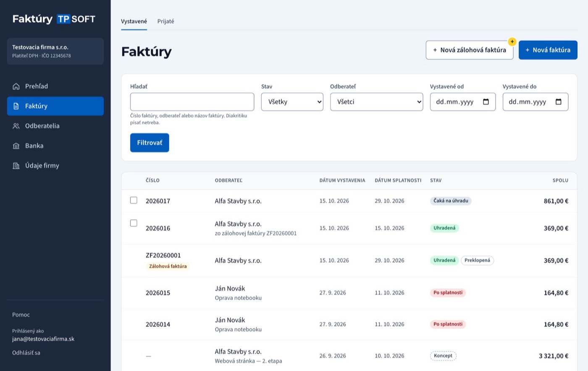Click due date 29. 10. 2026 for invoice 2026017

(389, 201)
